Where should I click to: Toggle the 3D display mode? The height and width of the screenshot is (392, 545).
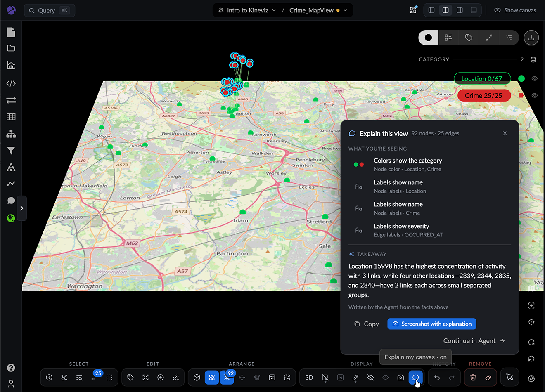[309, 378]
